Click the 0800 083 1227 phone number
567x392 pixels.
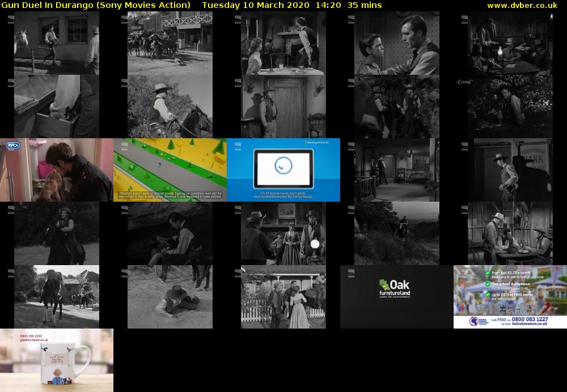click(531, 319)
